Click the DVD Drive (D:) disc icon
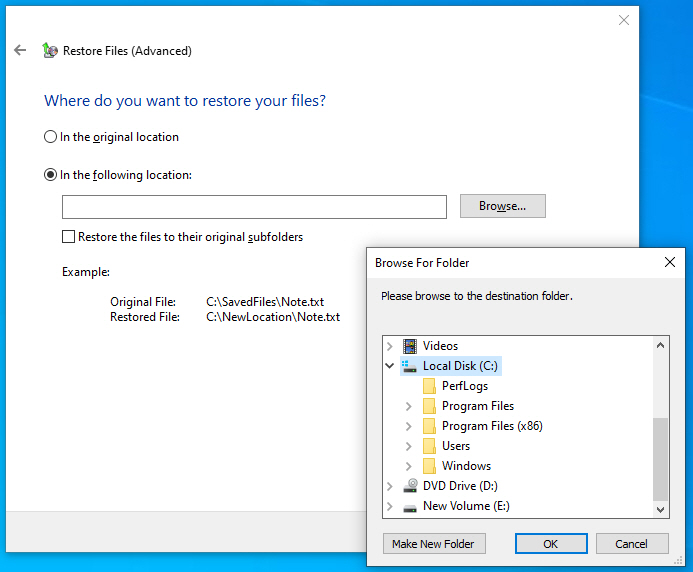The height and width of the screenshot is (572, 693). point(410,485)
